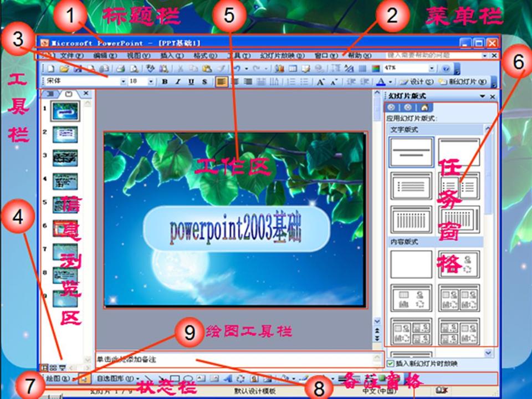Open an existing file with the folder icon

pyautogui.click(x=64, y=69)
